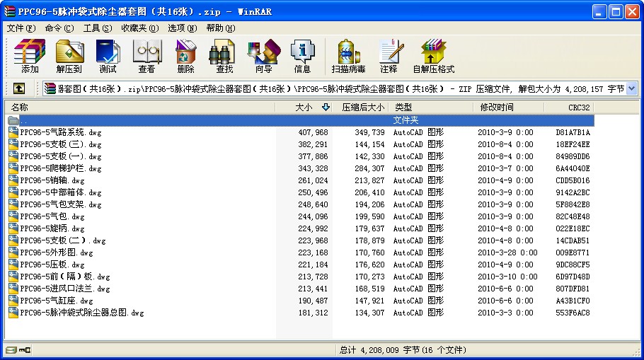The image size is (644, 360).
Task: Click the key icon in status bar
Action: click(x=25, y=349)
